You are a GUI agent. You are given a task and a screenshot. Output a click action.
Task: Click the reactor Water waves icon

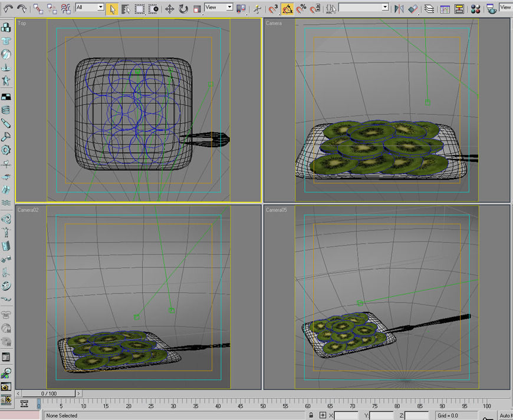coord(6,203)
